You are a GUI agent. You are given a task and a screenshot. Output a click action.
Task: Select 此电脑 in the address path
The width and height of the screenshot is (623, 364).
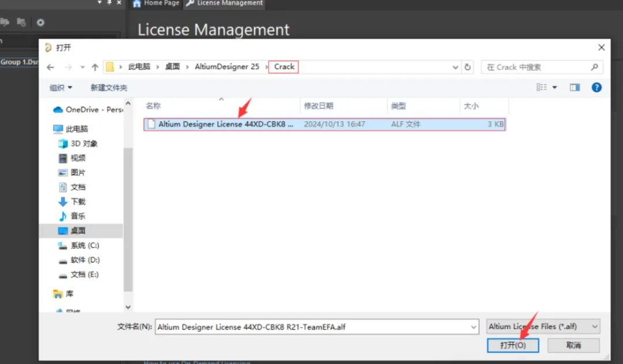tap(139, 67)
